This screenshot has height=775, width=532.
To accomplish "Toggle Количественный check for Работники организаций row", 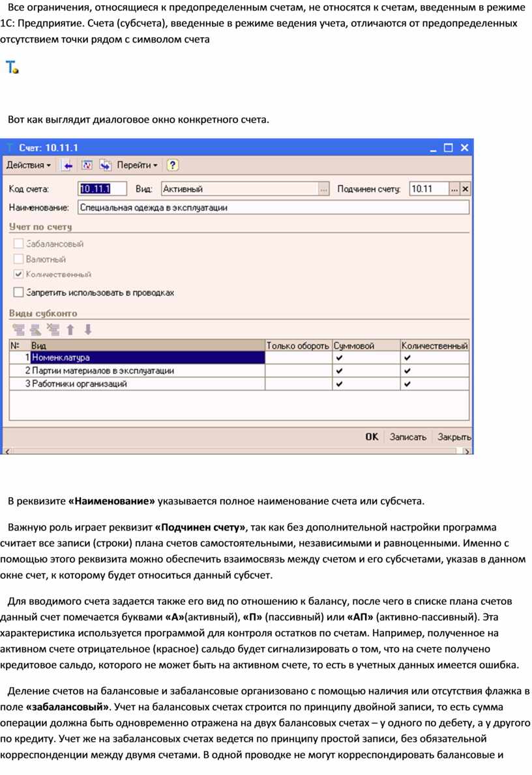I will [407, 384].
